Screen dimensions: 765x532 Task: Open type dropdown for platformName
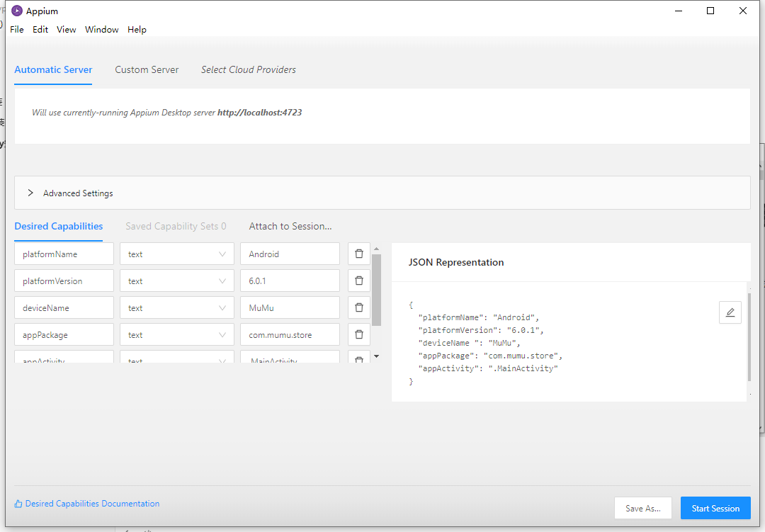[176, 254]
